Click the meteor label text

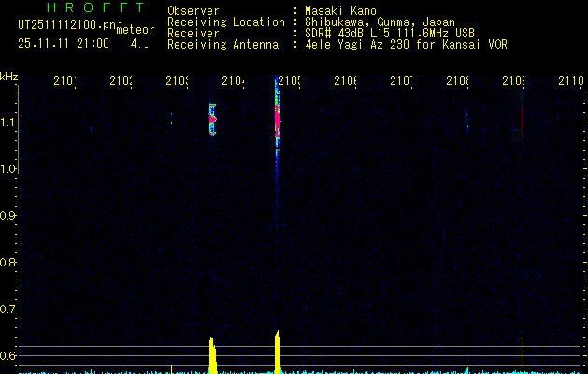tap(136, 30)
